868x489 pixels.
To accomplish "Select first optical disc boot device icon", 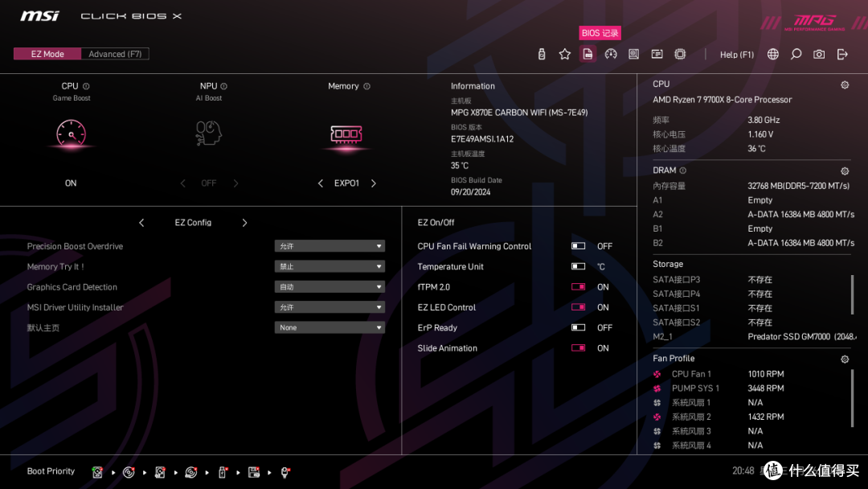I will click(x=129, y=472).
